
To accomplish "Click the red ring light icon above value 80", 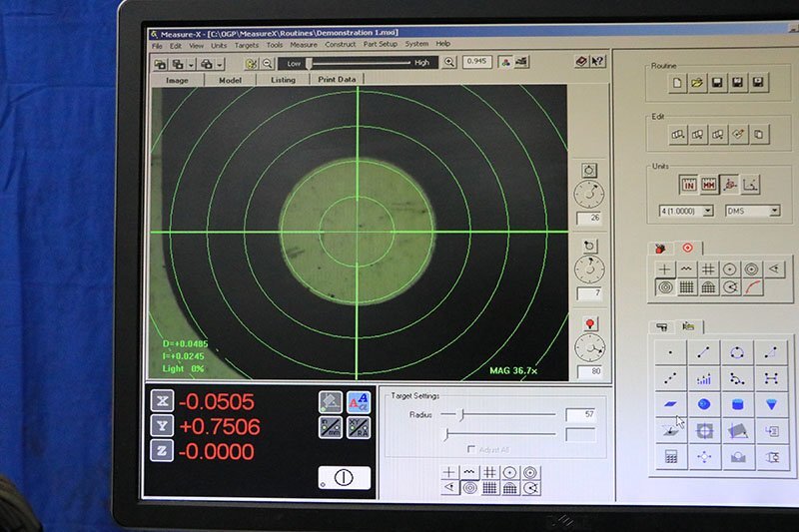I will (589, 323).
